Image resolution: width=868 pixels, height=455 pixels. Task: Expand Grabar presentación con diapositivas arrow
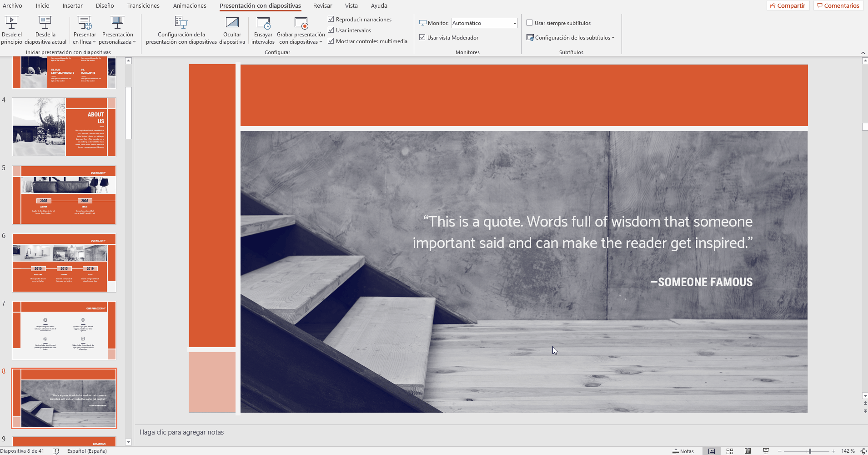coord(321,42)
